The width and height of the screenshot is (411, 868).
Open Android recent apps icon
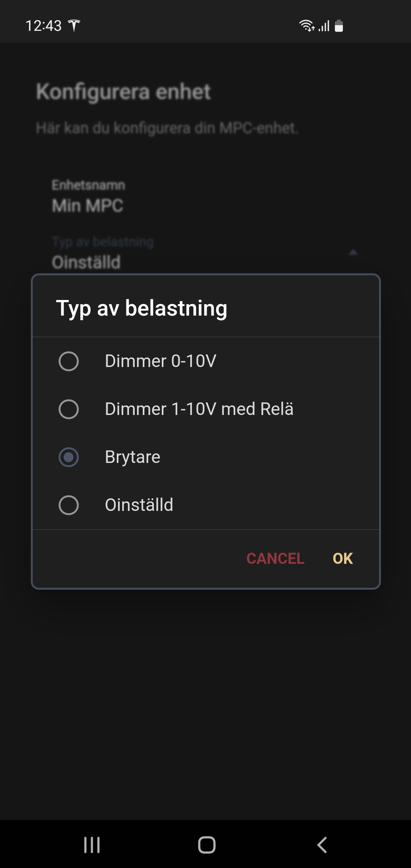pos(92,845)
